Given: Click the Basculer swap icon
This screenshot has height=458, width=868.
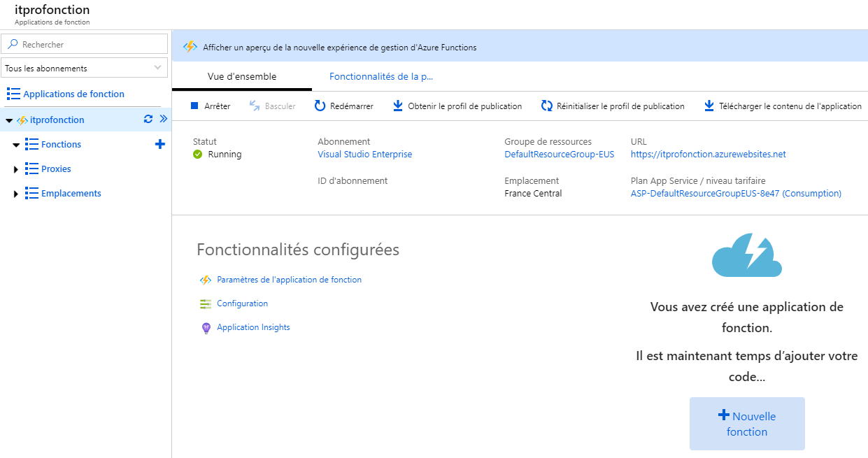Looking at the screenshot, I should coord(255,106).
